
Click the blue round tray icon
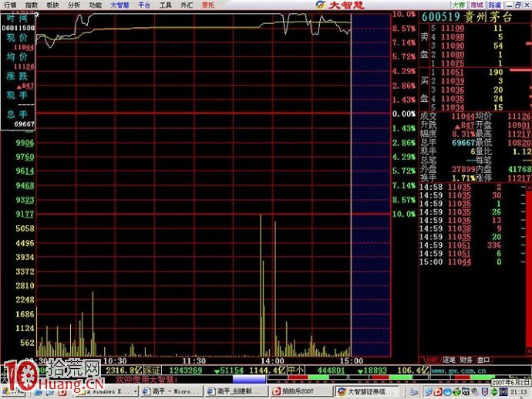coord(447,391)
